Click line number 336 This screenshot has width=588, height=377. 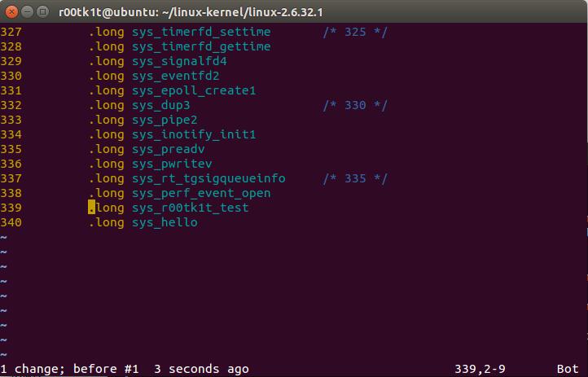[11, 164]
